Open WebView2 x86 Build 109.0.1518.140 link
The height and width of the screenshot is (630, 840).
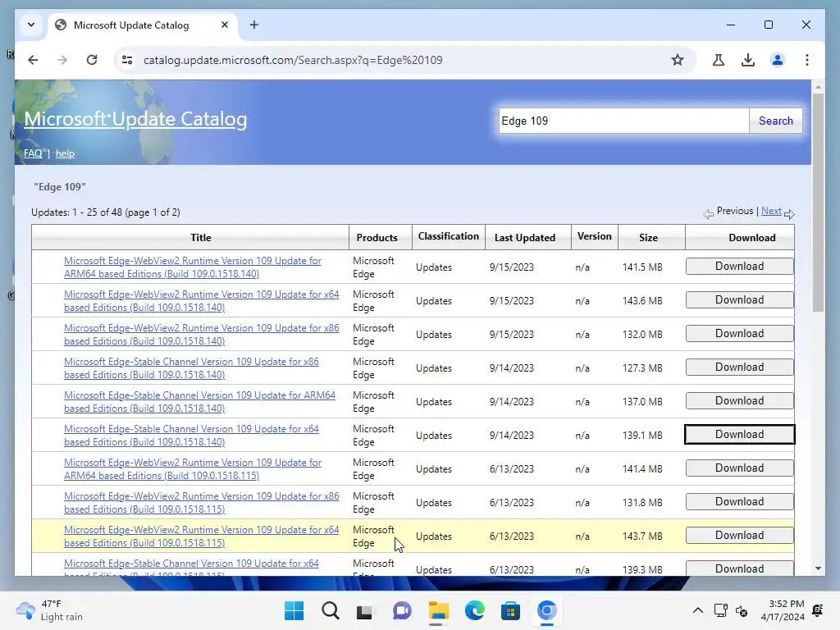[202, 335]
